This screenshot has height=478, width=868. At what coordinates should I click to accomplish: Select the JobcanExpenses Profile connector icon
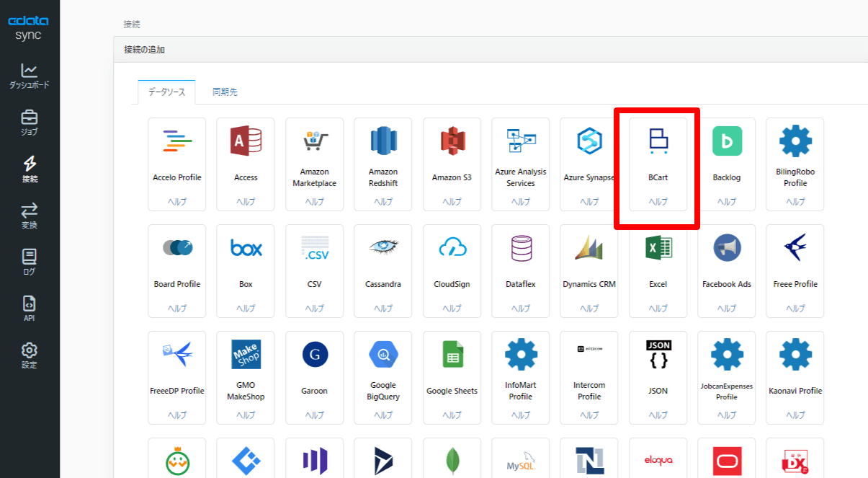pyautogui.click(x=727, y=354)
